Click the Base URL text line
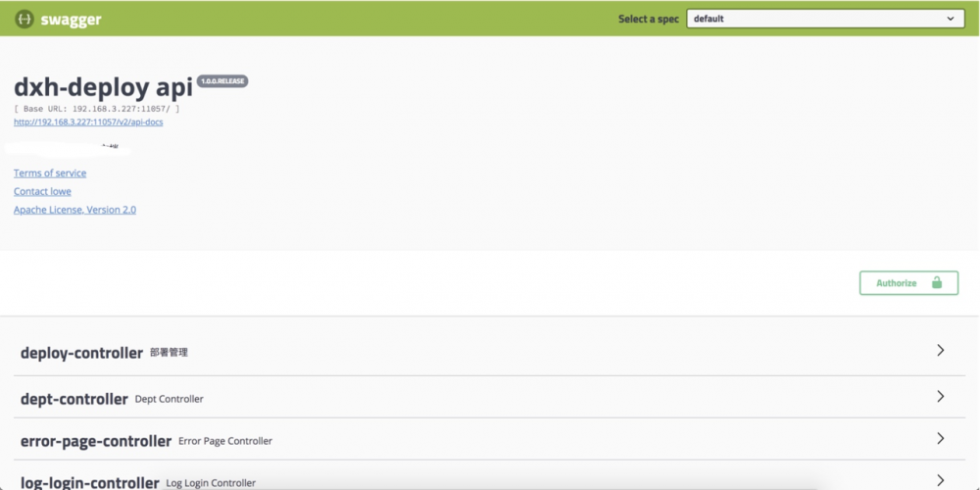 pyautogui.click(x=97, y=109)
